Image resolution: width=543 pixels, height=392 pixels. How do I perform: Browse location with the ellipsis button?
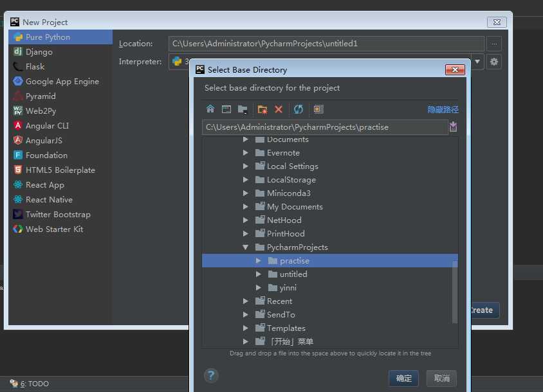pyautogui.click(x=494, y=44)
